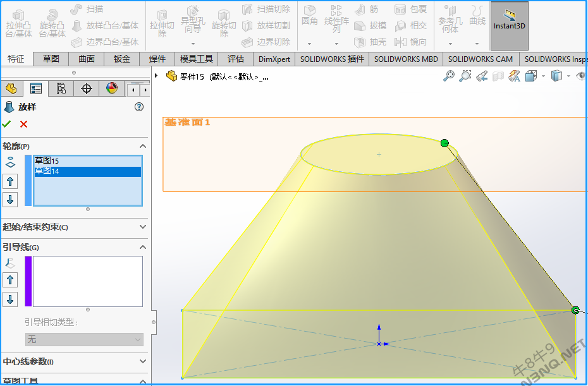Viewport: 588px width, 386px height.
Task: Click the 放样 panel help question mark
Action: click(138, 107)
